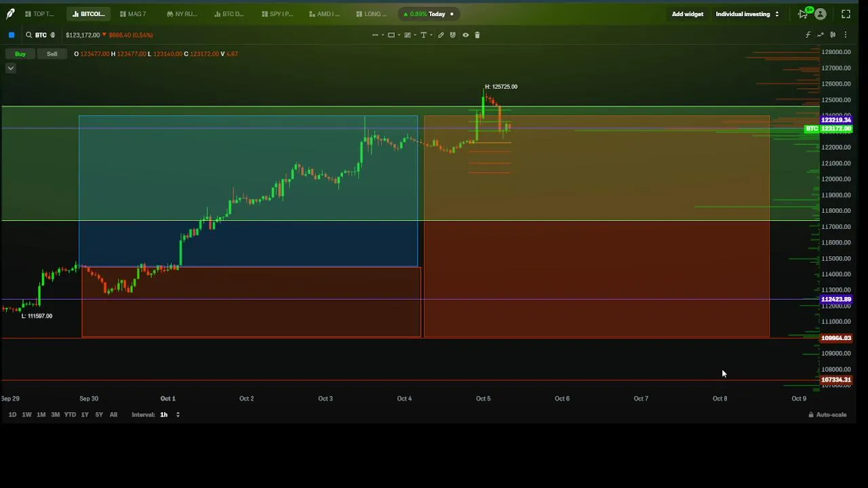Select the rectangle drawing tool
Viewport: 868px width, 488px height.
tap(391, 35)
